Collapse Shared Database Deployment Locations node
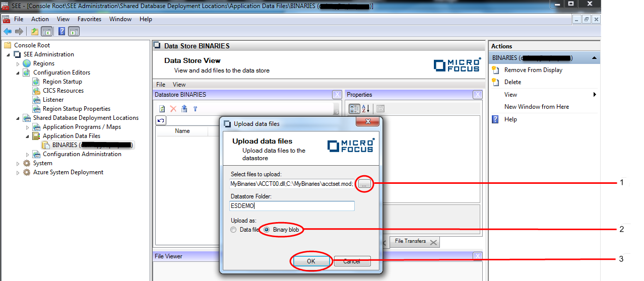Image resolution: width=644 pixels, height=281 pixels. pos(18,118)
